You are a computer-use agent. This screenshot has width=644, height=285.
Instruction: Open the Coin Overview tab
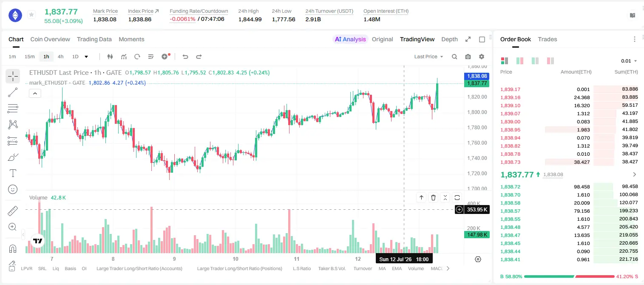click(50, 39)
